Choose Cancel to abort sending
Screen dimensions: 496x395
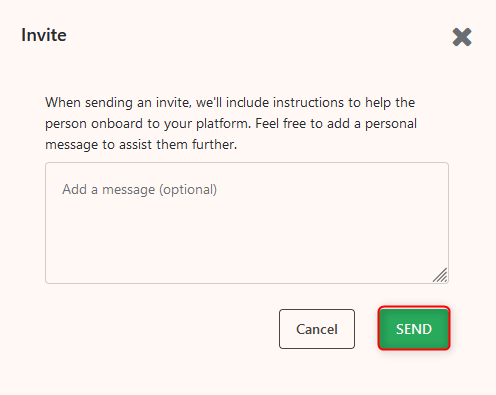click(317, 329)
